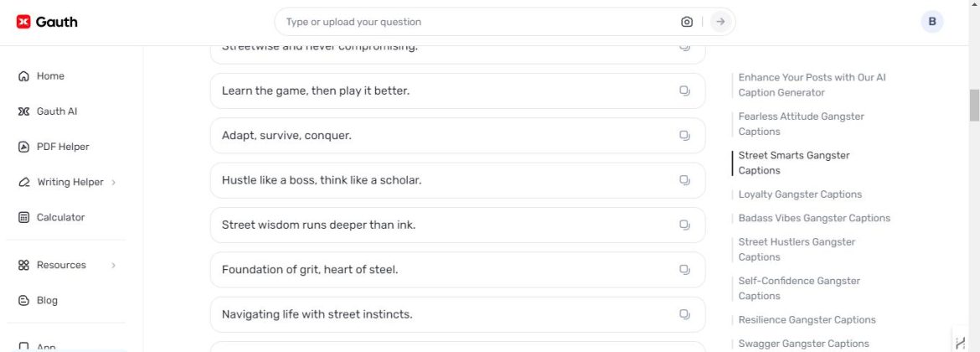Copy the 'Street wisdom runs deeper than ink' caption
The height and width of the screenshot is (352, 980).
pyautogui.click(x=684, y=225)
